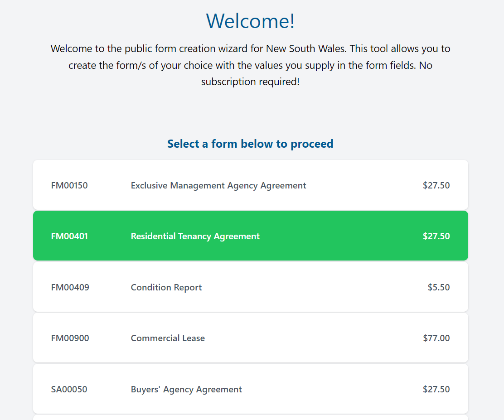Click the 'Select a form below to proceed' heading
The height and width of the screenshot is (420, 504).
click(250, 144)
